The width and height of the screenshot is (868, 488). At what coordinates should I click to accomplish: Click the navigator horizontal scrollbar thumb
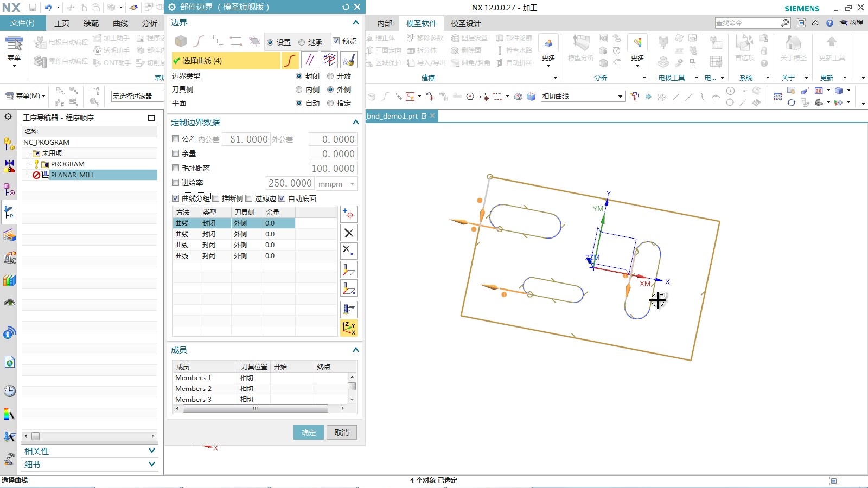tap(35, 436)
